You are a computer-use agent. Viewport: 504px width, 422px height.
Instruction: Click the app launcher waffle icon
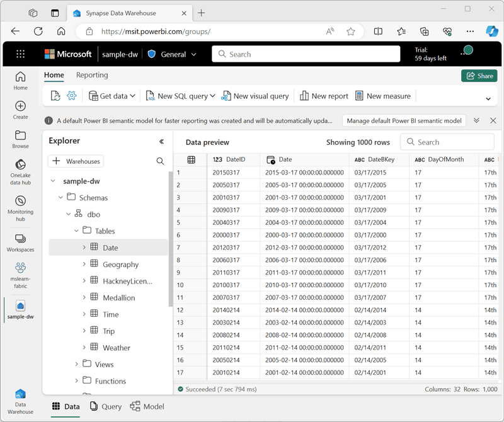pos(21,54)
